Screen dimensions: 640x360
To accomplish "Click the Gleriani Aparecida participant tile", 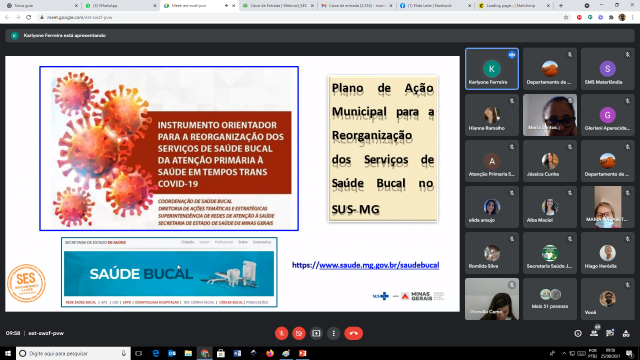I will pos(607,115).
